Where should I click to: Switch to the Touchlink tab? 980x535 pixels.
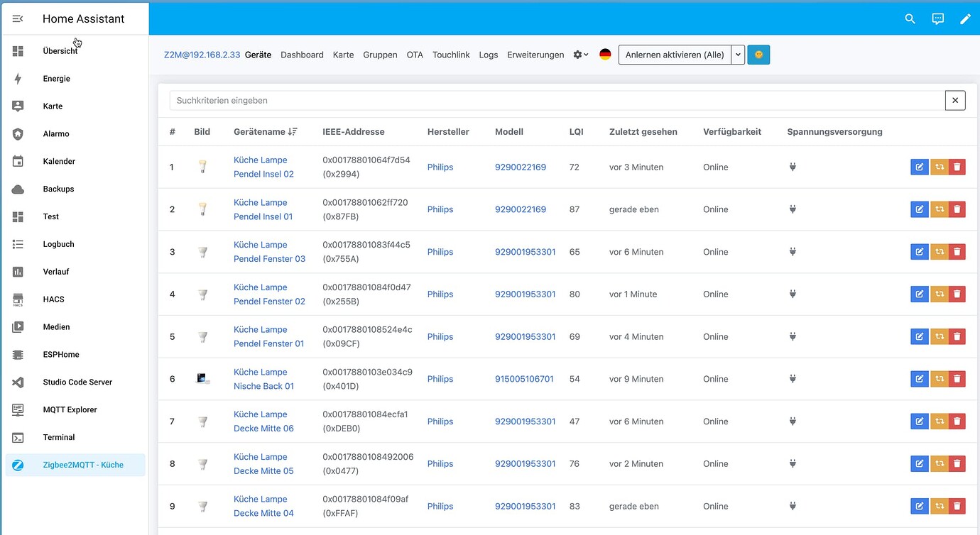click(x=451, y=55)
